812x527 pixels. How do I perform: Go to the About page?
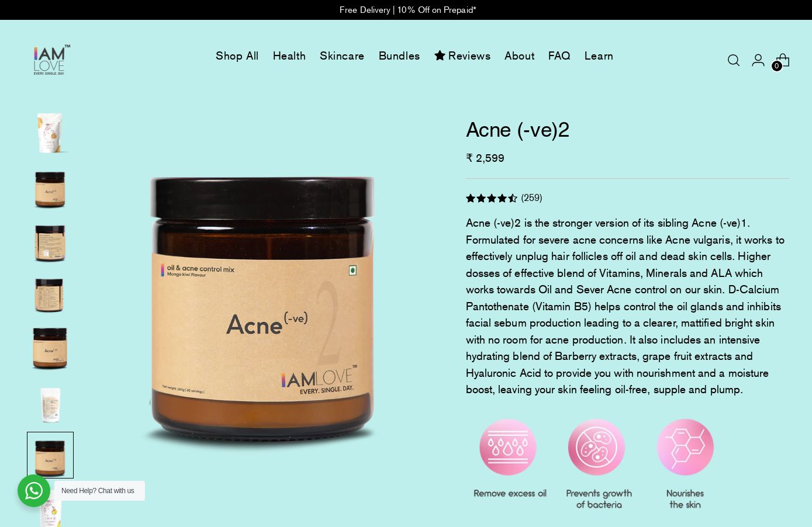(520, 56)
